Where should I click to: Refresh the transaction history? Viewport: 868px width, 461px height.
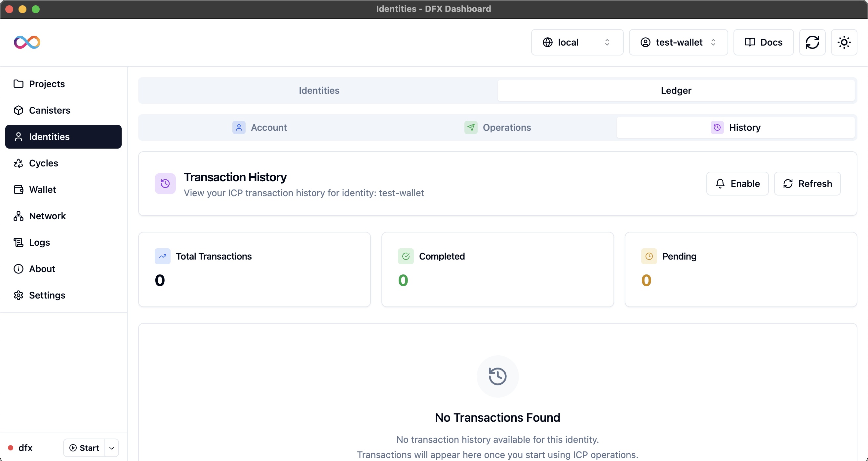coord(808,184)
